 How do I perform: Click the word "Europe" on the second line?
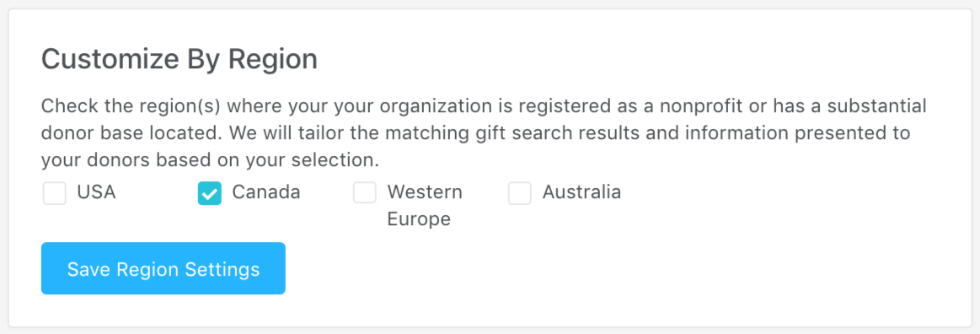[419, 219]
